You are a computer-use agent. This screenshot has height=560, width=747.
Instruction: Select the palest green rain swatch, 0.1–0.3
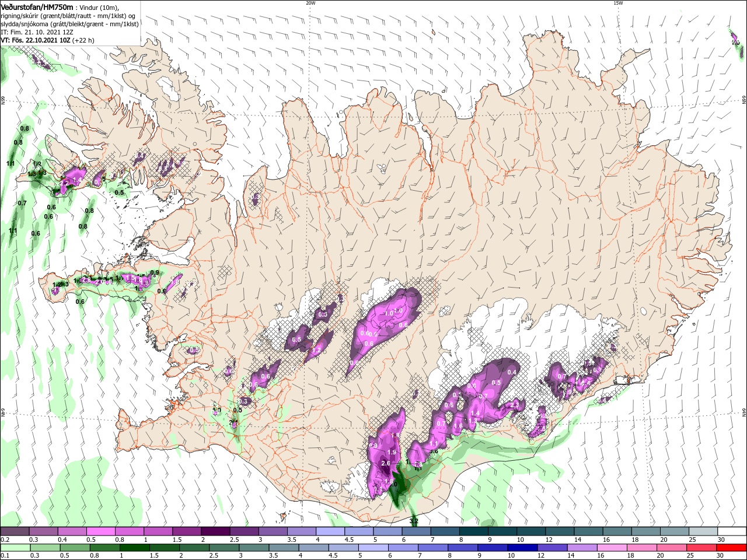(x=16, y=548)
